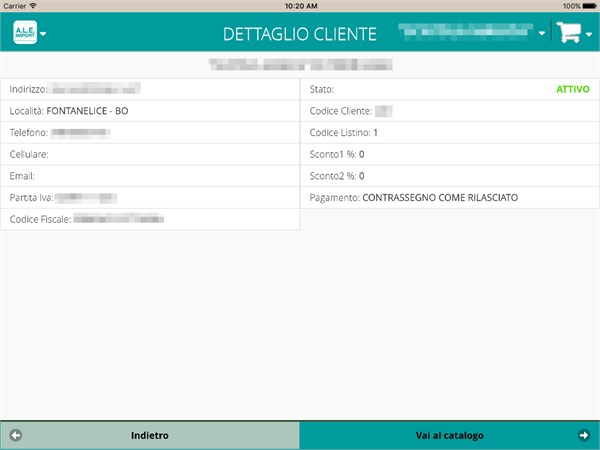The image size is (600, 450).
Task: Tap the Telefono number field
Action: point(80,133)
